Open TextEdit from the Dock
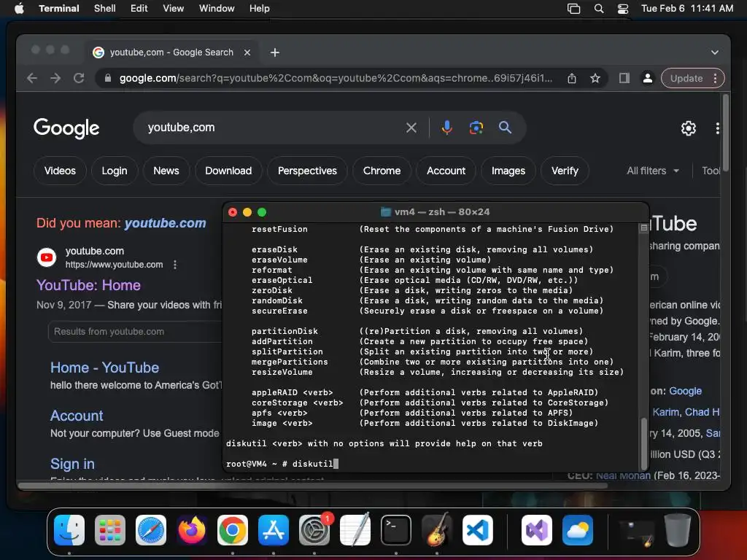Screen dimensions: 747x560 (355, 530)
